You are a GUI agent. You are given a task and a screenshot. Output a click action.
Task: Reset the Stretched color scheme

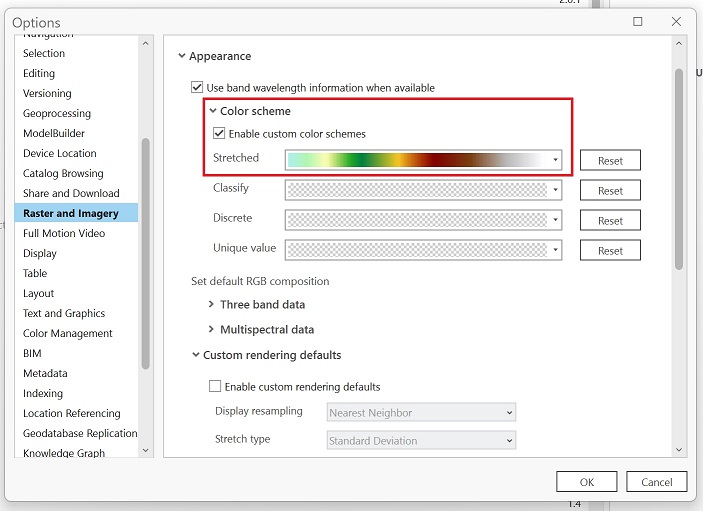(610, 160)
